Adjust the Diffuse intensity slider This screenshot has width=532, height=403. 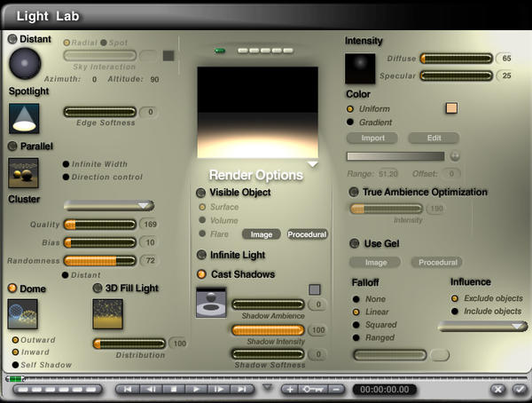(457, 59)
